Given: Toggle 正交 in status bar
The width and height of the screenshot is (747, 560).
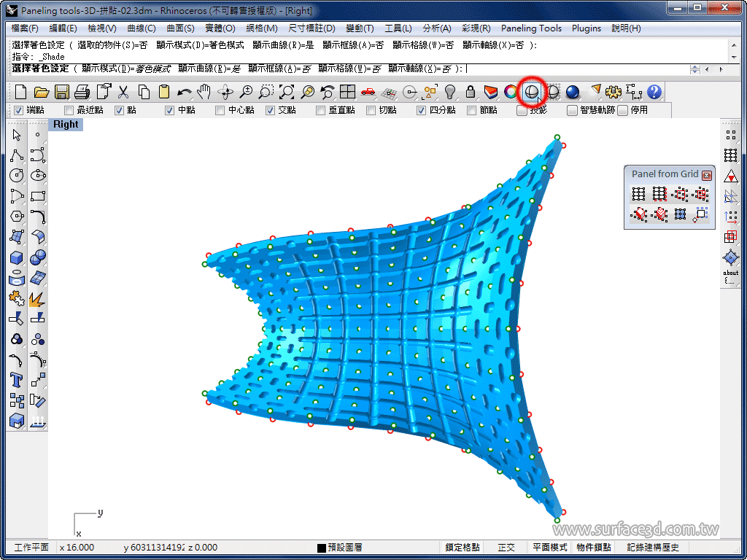Looking at the screenshot, I should pos(506,548).
